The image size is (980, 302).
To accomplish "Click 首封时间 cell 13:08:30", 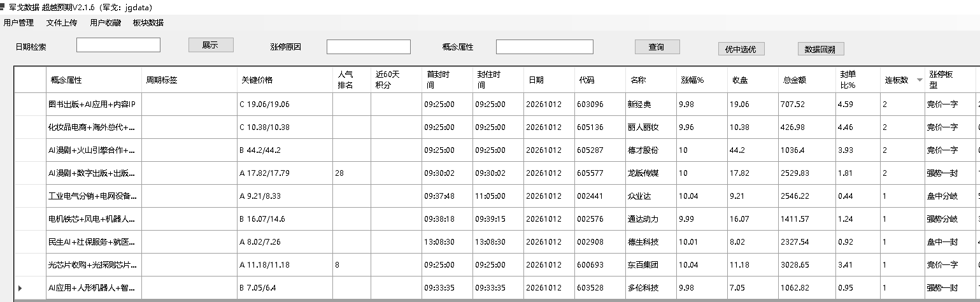I will 447,242.
